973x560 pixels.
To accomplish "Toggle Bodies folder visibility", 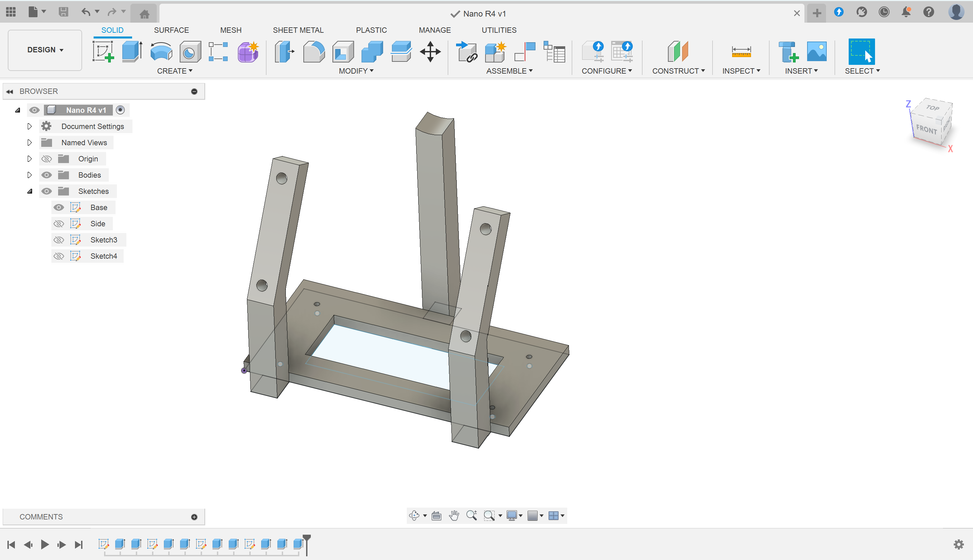I will click(47, 175).
